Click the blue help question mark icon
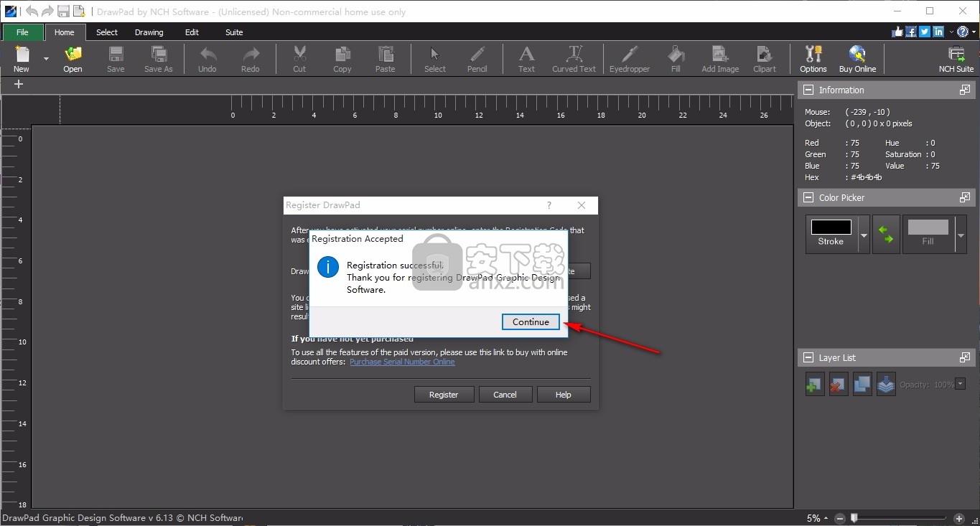 962,32
